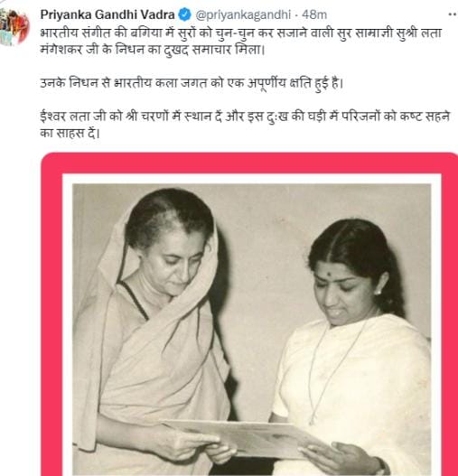458x476 pixels.
Task: Click the first line of the Hindi tweet text
Action: tap(240, 33)
